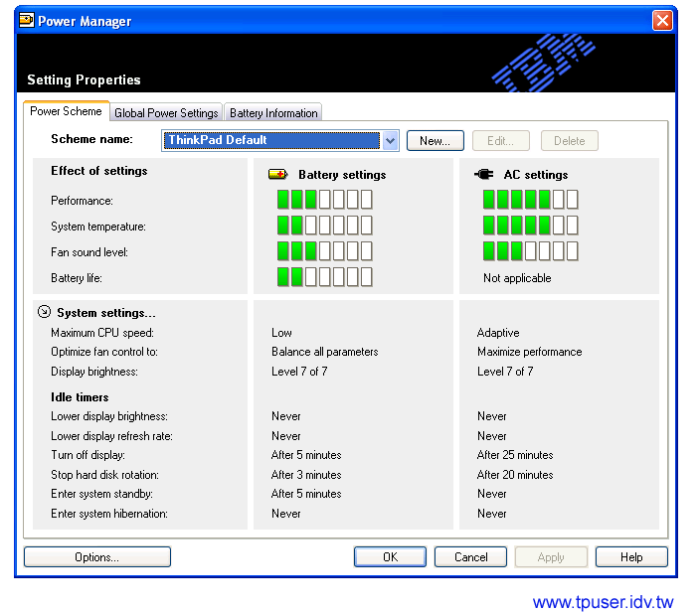Viewport: 700px width, 612px height.
Task: Click the Cancel button
Action: (470, 557)
